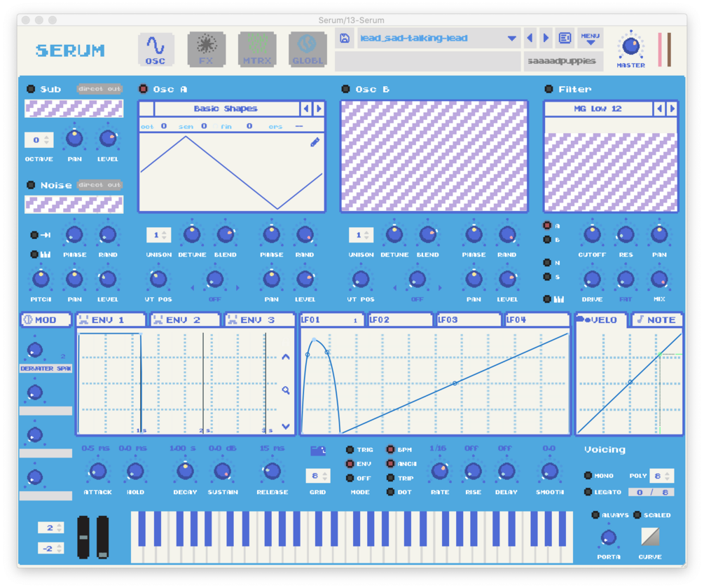Open the VELO velocity tab
Screen dimensions: 704x588
coord(601,320)
